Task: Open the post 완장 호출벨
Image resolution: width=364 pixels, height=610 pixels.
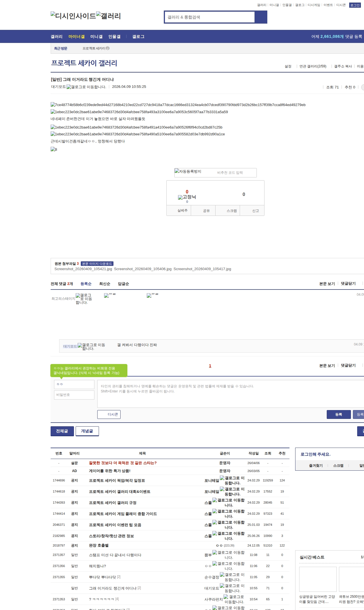Action: (99, 545)
